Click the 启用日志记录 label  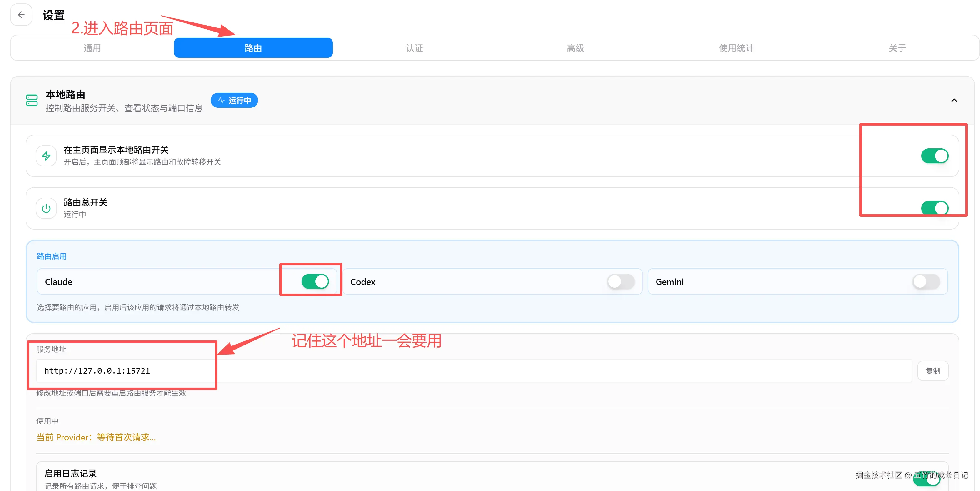[x=70, y=474]
